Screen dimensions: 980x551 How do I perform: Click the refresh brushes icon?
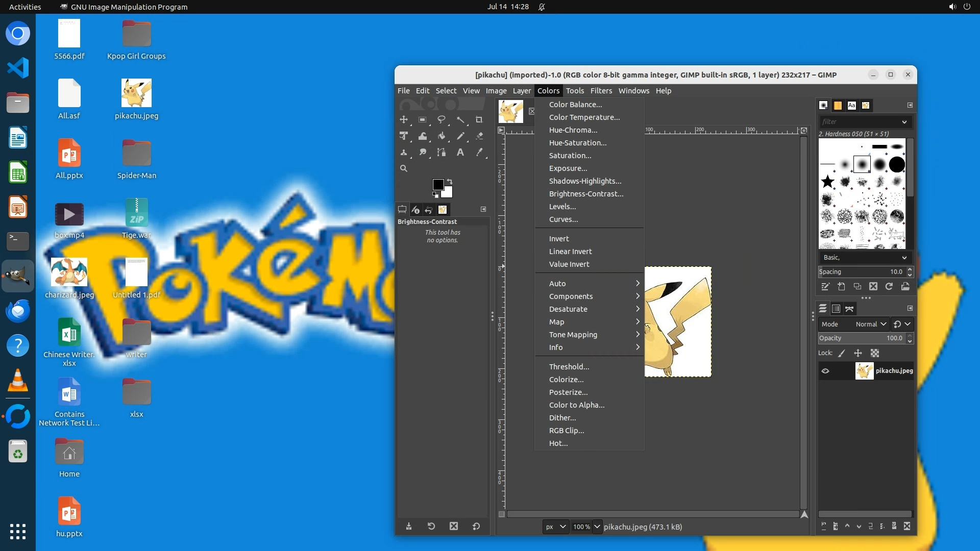point(889,287)
